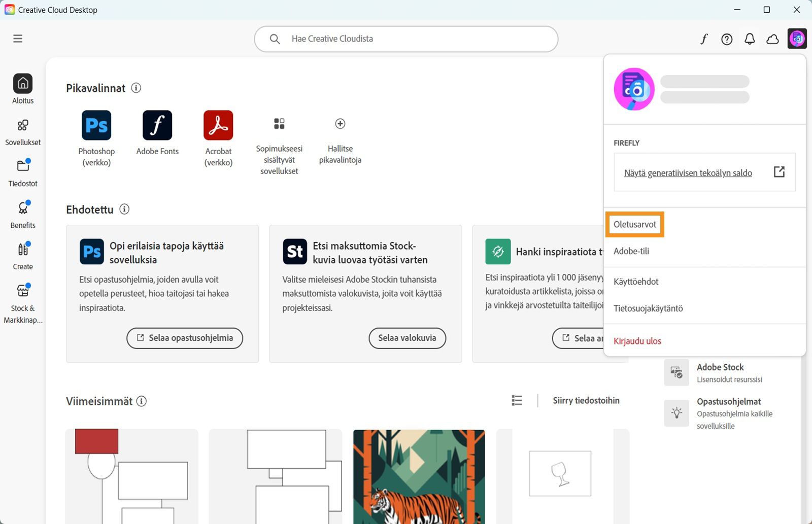Click Kirjaudu ulos to sign out
Viewport: 812px width, 524px height.
pos(637,341)
